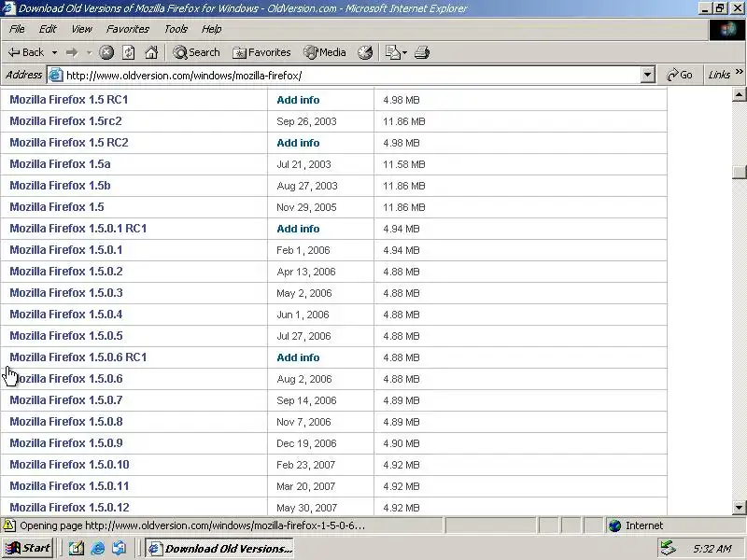Open Mozilla Firefox 1.5a link

point(60,164)
